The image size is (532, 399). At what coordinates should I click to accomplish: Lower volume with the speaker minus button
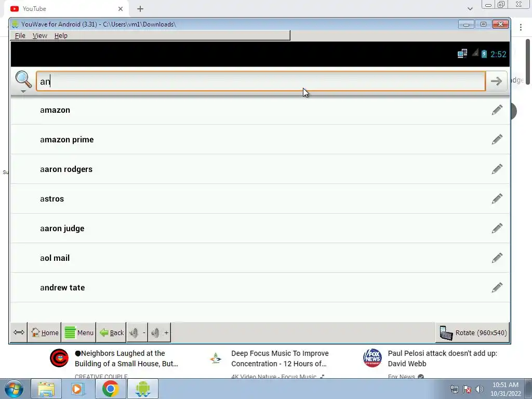(137, 332)
